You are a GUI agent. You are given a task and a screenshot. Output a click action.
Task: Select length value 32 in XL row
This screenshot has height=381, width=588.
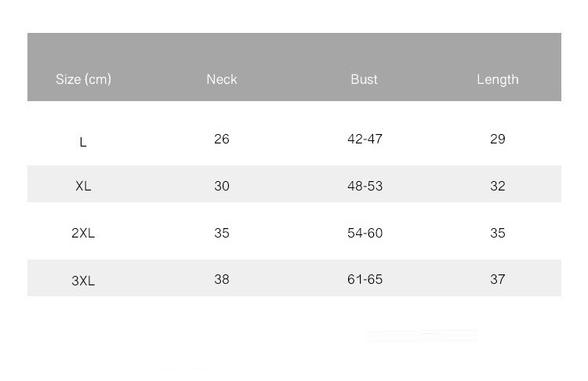[498, 186]
